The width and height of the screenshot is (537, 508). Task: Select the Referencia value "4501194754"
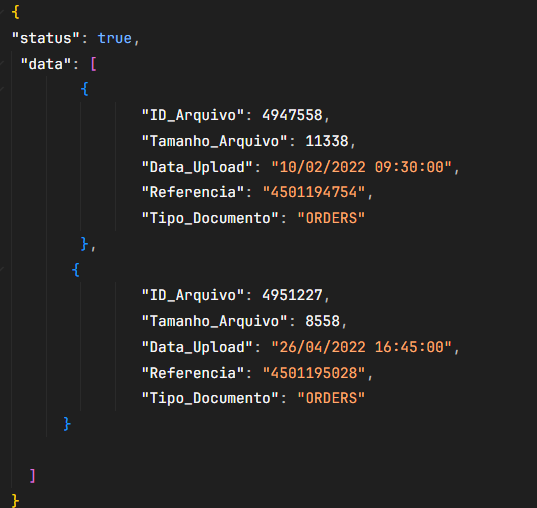click(x=314, y=192)
